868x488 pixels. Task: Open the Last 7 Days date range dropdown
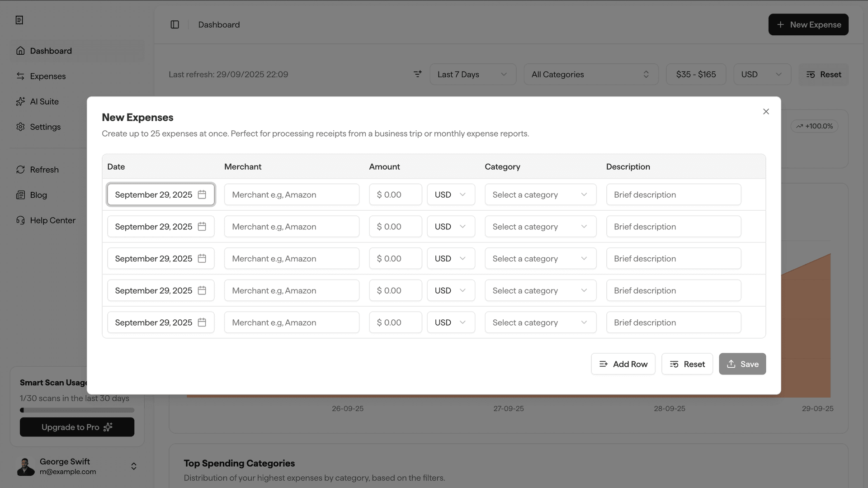[x=473, y=74]
